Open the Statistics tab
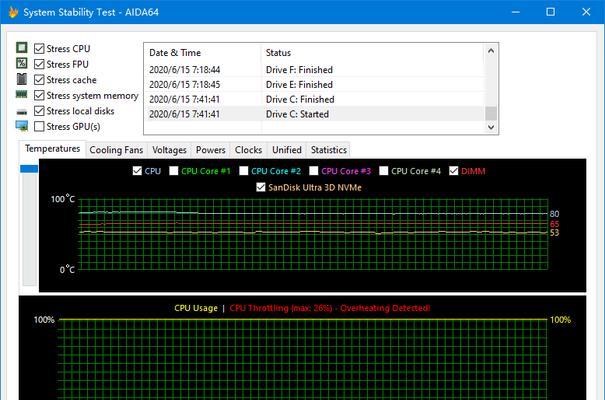Image resolution: width=605 pixels, height=400 pixels. tap(329, 150)
